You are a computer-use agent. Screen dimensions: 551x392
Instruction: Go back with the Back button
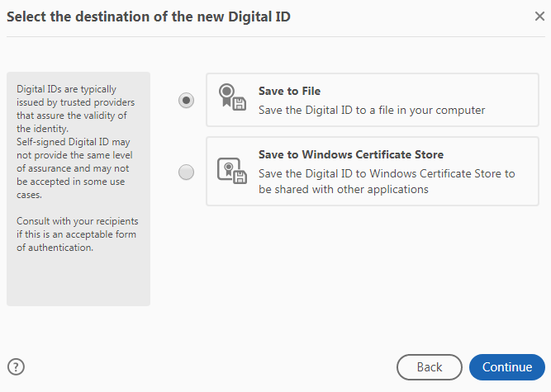pyautogui.click(x=430, y=366)
